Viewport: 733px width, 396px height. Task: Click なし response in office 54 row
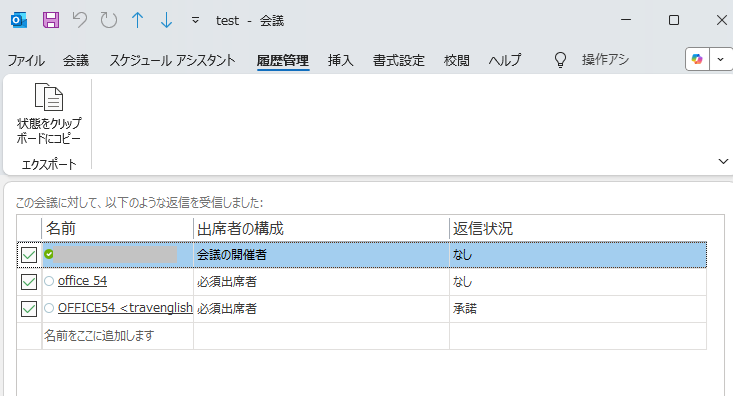578,282
